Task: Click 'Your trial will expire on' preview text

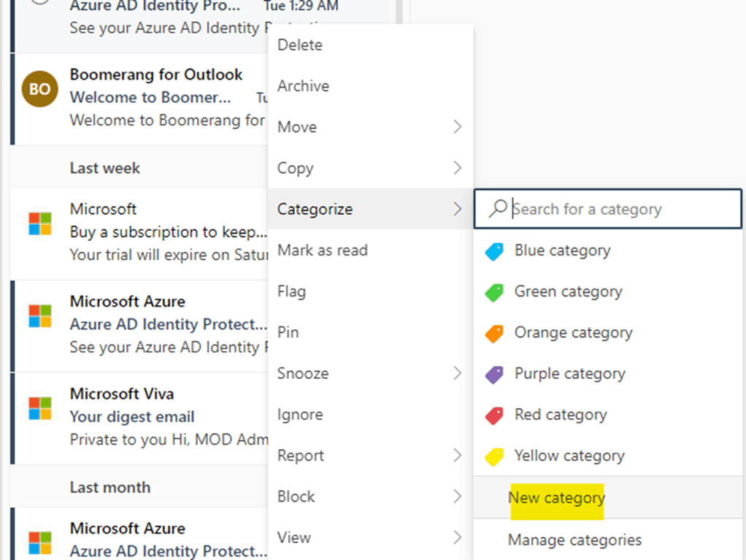Action: coord(169,255)
